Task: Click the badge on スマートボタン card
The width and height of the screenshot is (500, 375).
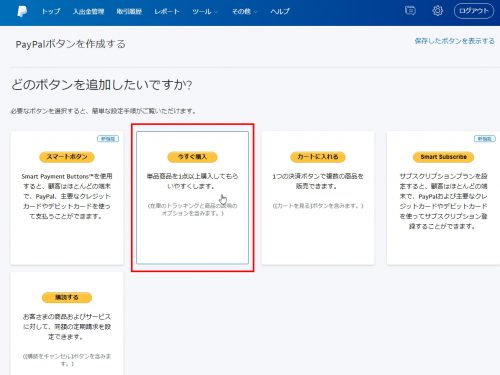Action: 108,139
